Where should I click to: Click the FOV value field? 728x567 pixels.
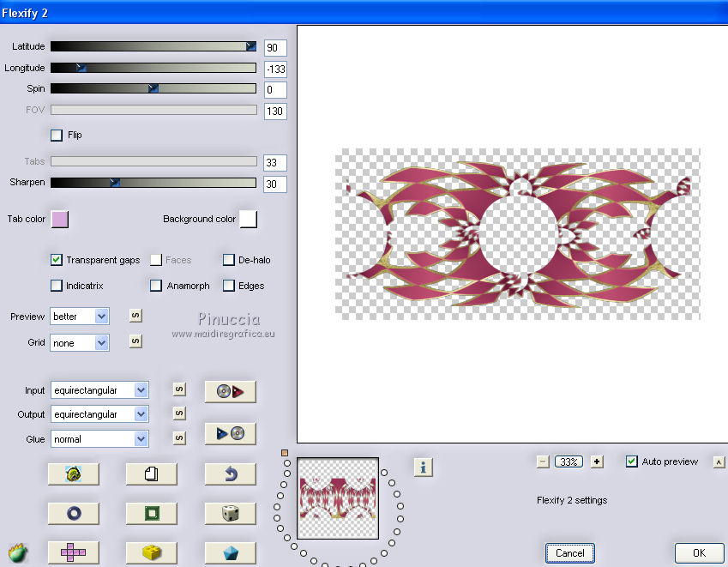(275, 111)
